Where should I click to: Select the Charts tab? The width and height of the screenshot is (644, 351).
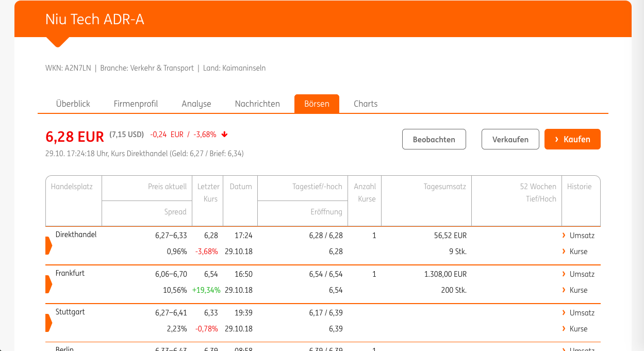coord(366,104)
